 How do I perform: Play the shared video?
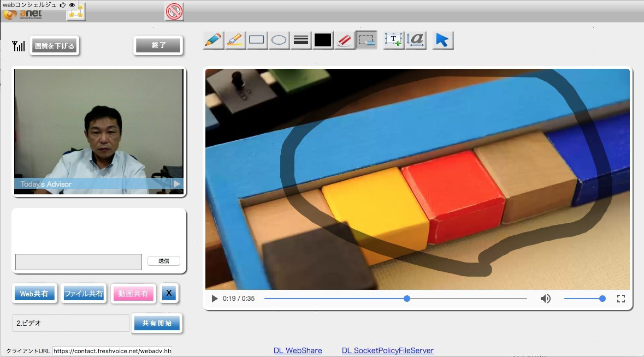215,299
